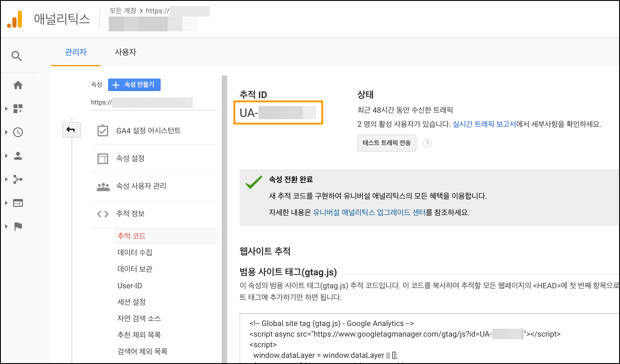The width and height of the screenshot is (620, 364).
Task: Switch to the 사용자 tab
Action: click(126, 52)
